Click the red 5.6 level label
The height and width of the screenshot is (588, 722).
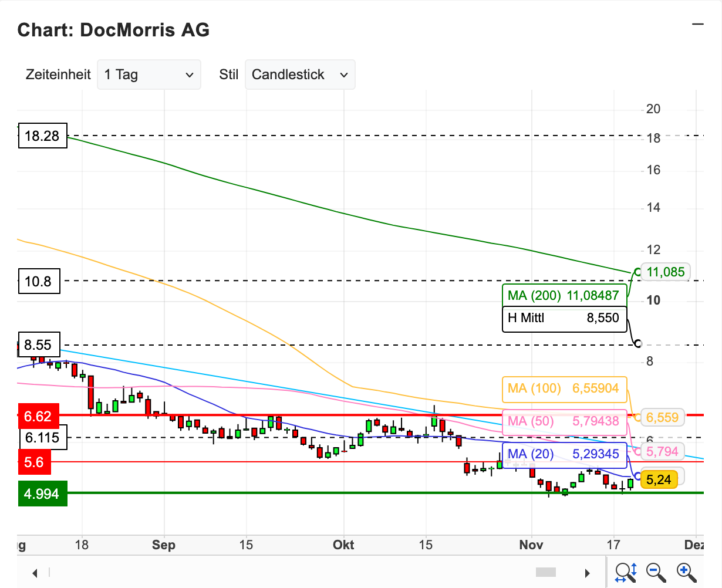pos(34,462)
